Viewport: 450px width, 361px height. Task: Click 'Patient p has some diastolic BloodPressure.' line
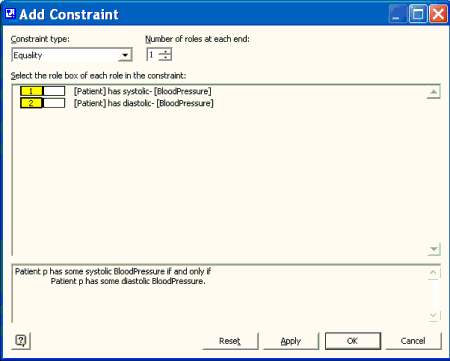point(128,281)
